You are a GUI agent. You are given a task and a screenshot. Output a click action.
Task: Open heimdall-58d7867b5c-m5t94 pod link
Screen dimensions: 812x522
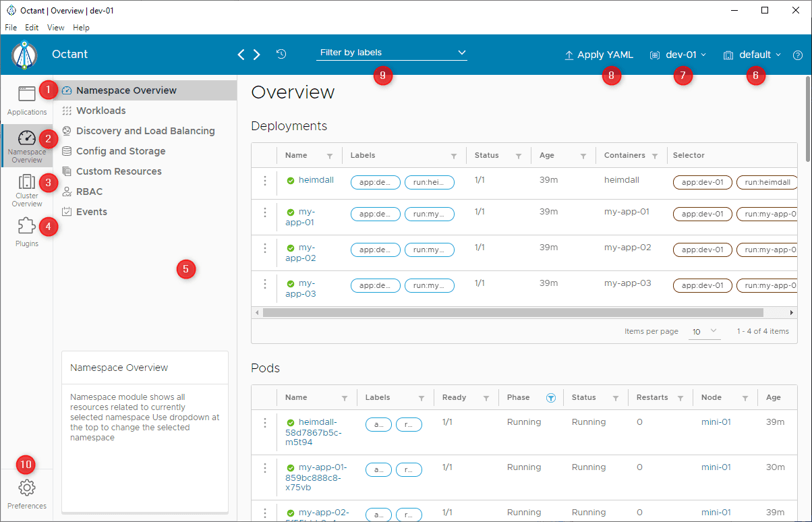click(x=314, y=432)
